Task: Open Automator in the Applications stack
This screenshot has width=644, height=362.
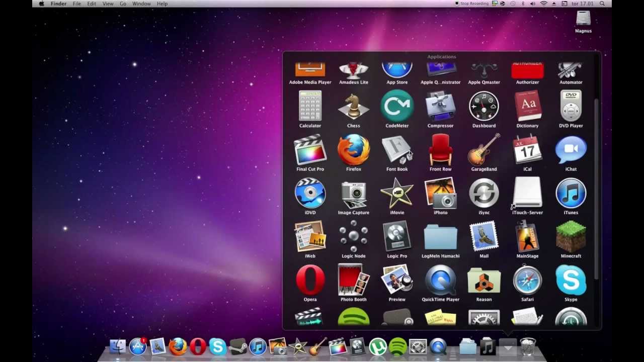Action: point(571,71)
